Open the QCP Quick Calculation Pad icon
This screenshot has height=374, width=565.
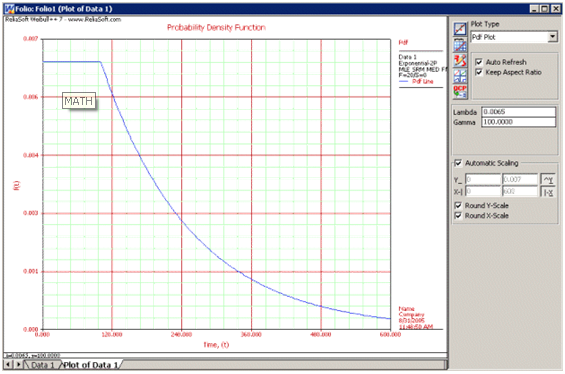(460, 91)
